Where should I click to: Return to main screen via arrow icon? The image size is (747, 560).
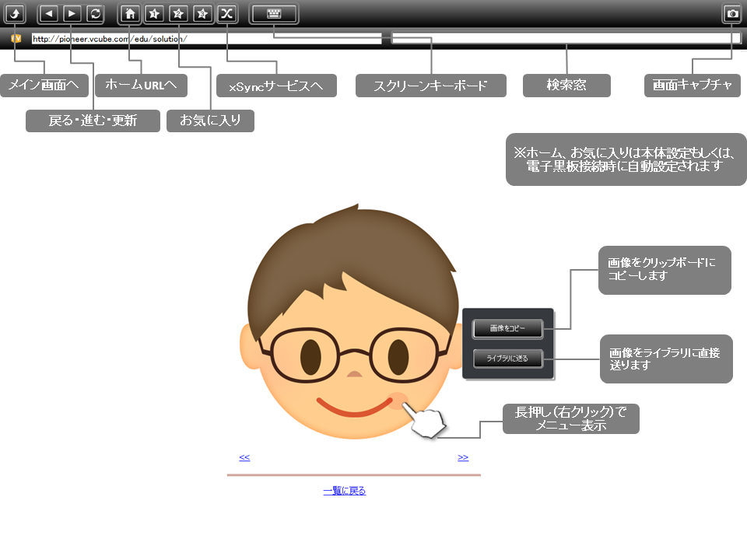coord(14,13)
